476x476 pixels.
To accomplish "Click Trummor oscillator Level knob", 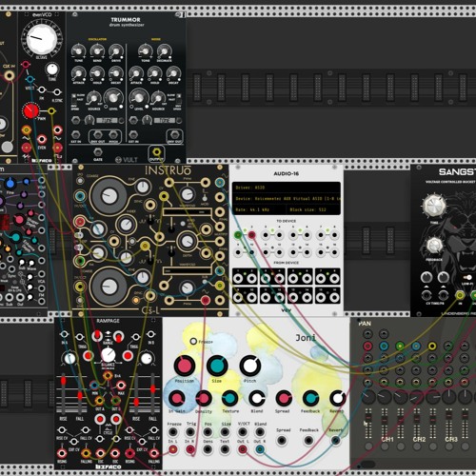I will point(113,97).
